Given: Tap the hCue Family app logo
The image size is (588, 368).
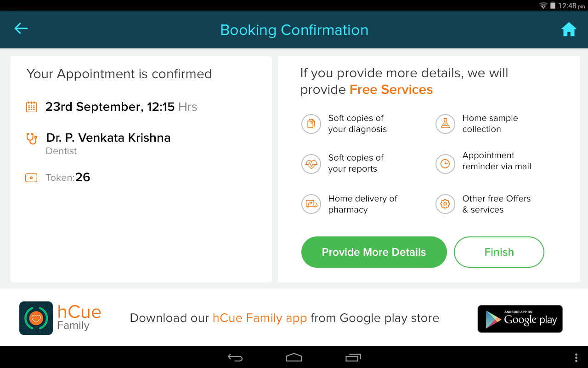Looking at the screenshot, I should click(36, 318).
